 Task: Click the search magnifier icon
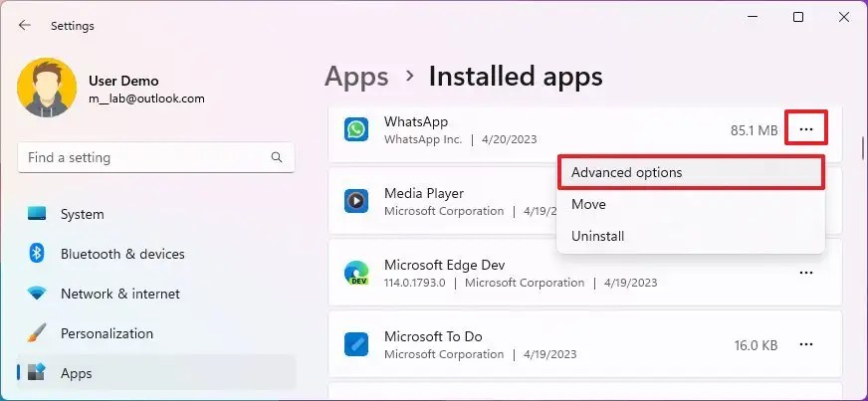pyautogui.click(x=277, y=157)
